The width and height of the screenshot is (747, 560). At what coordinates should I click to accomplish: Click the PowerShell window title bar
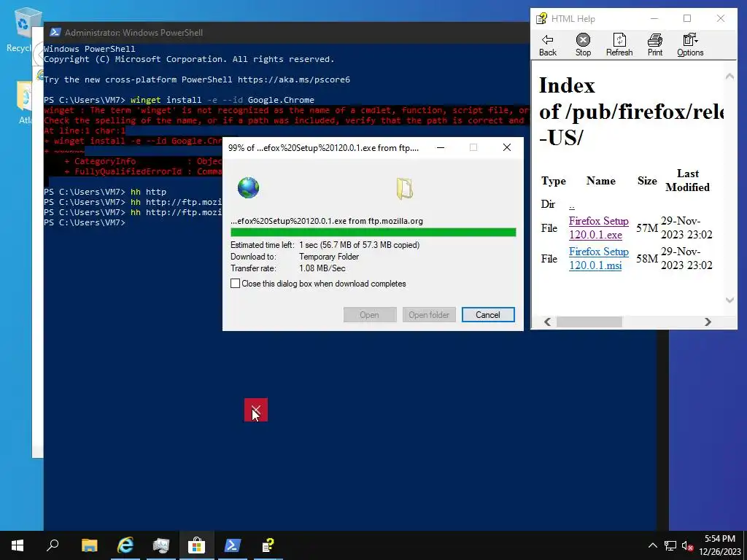click(x=286, y=32)
